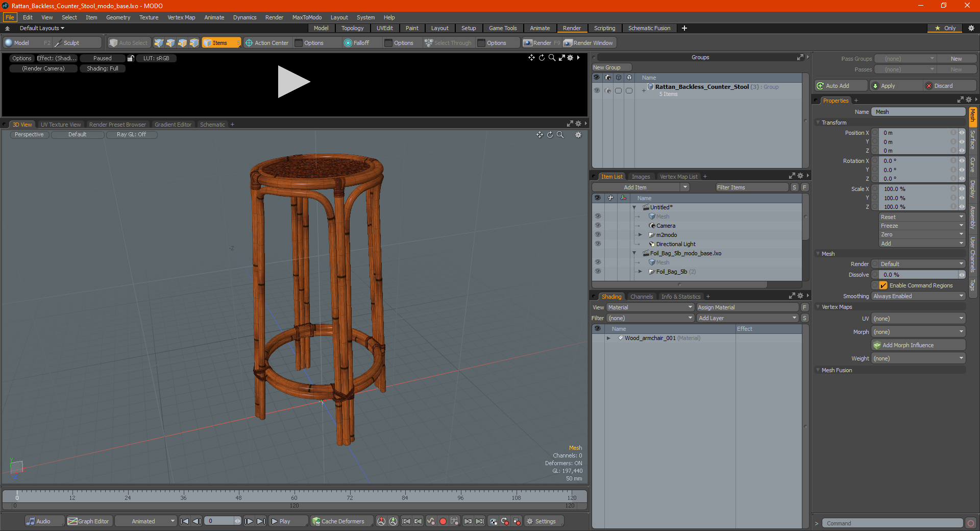980x531 pixels.
Task: Click the New Group button
Action: click(x=611, y=67)
